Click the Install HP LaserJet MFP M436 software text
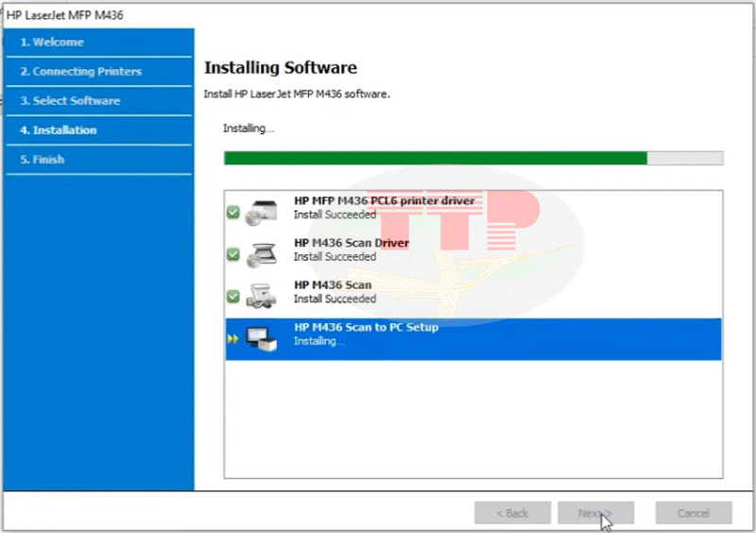Viewport: 756px width, 533px height. pyautogui.click(x=297, y=95)
